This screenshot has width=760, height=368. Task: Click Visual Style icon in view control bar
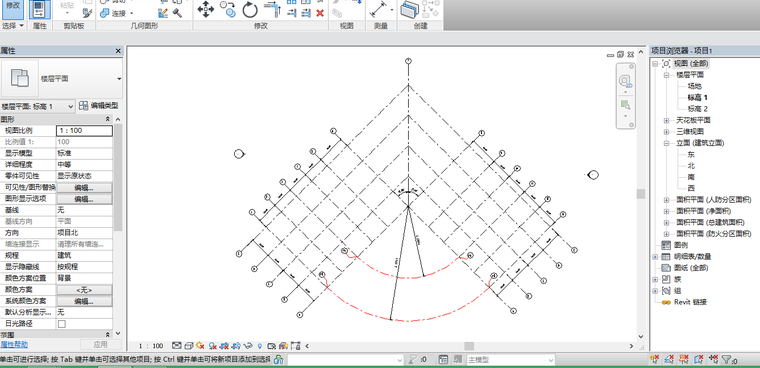[x=189, y=346]
